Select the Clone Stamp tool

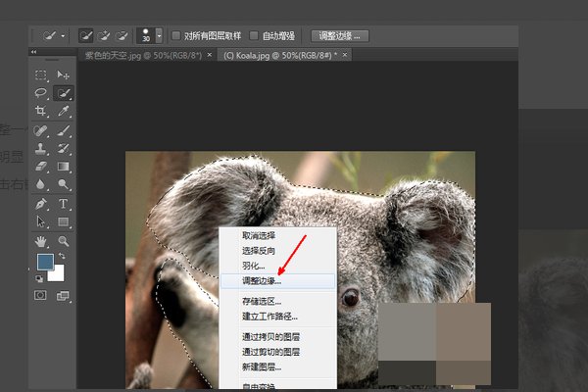[40, 149]
